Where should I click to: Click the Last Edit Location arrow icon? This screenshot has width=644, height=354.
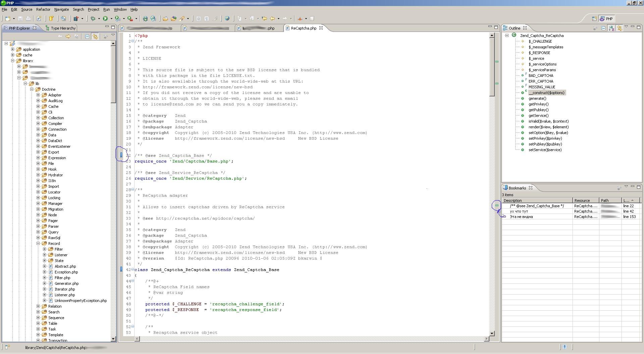click(x=264, y=19)
